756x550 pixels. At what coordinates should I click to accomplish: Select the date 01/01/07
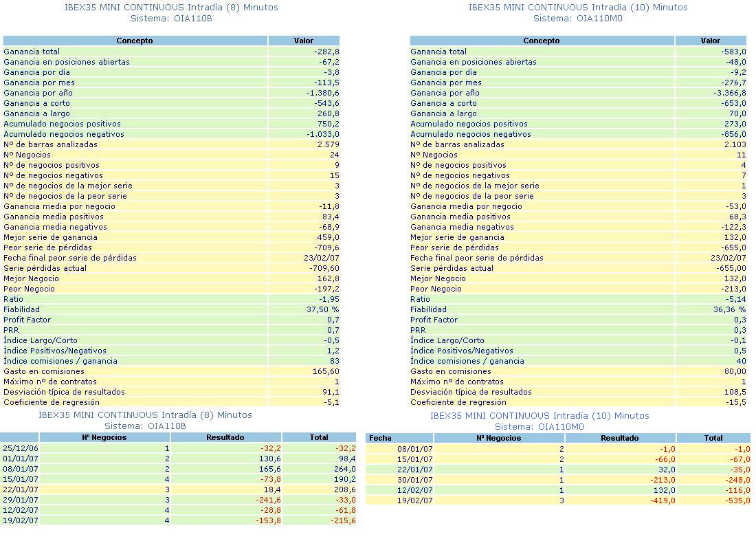(x=20, y=459)
